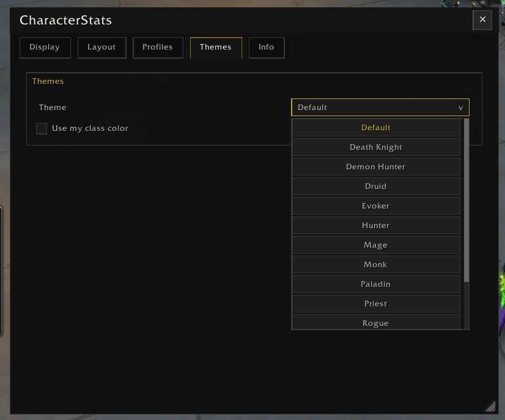
Task: Click the theme list scrollbar
Action: [x=466, y=201]
